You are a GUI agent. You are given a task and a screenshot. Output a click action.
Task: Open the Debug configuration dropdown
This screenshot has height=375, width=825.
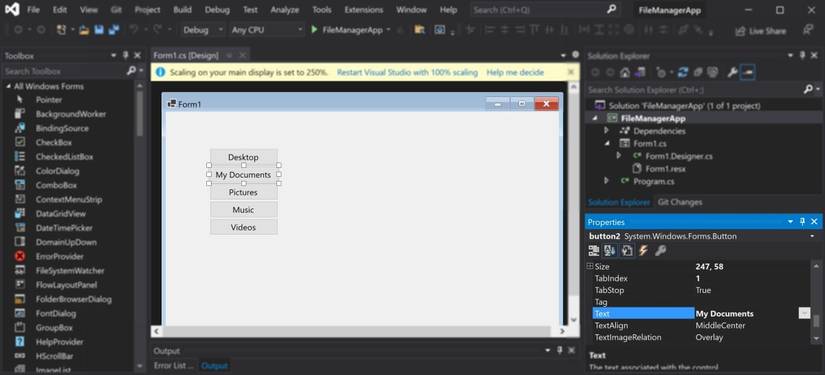point(203,30)
